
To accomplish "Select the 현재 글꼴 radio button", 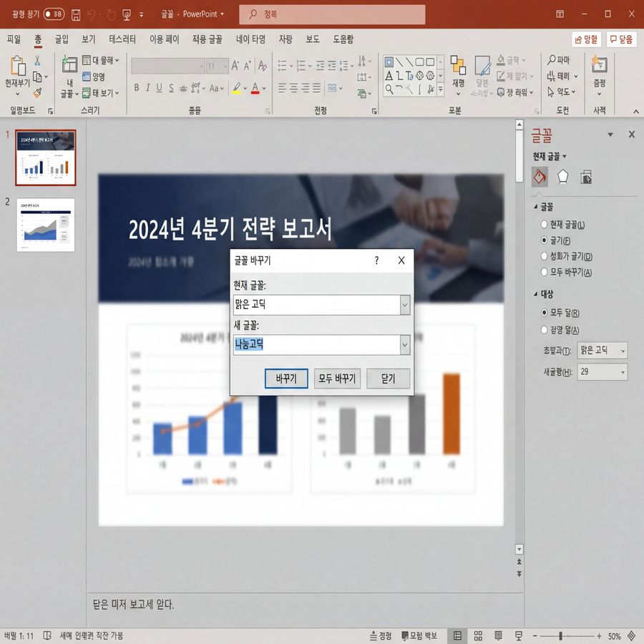I will point(545,225).
